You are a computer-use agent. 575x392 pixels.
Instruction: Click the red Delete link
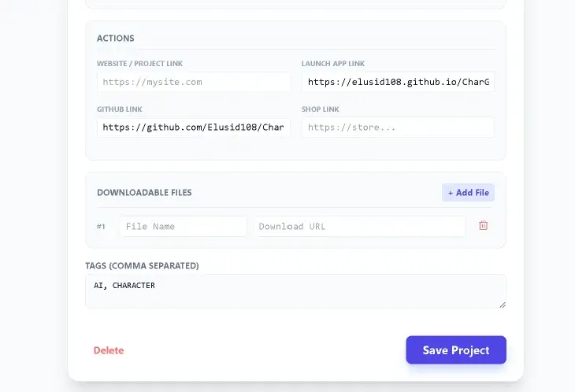click(x=109, y=350)
